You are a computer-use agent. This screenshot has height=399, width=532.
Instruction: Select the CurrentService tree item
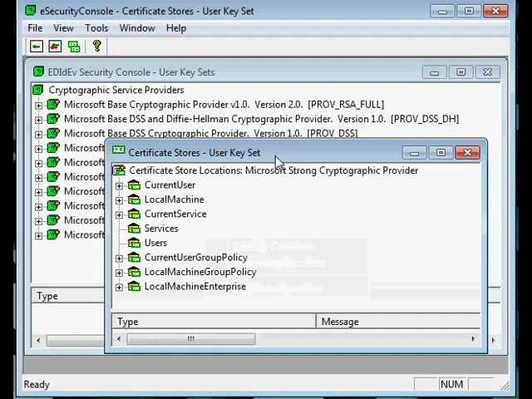click(x=175, y=214)
